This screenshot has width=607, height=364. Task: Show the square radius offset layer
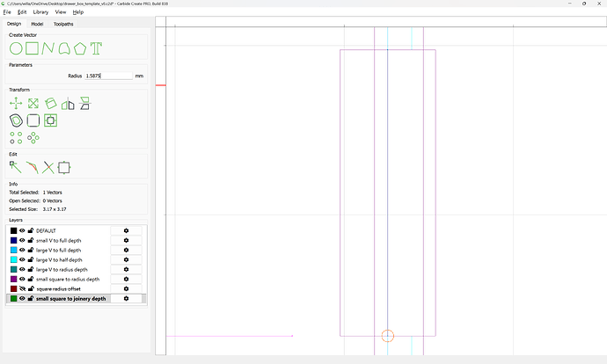pyautogui.click(x=22, y=288)
